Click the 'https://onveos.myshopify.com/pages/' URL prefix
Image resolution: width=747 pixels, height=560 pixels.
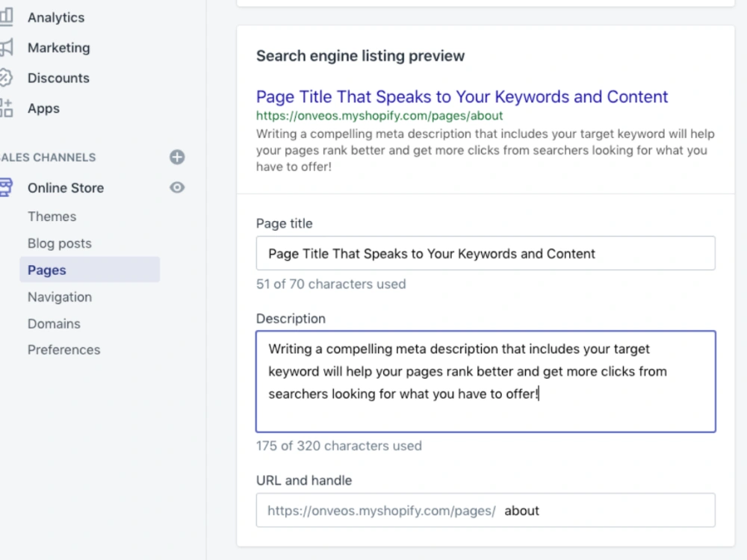click(x=381, y=511)
